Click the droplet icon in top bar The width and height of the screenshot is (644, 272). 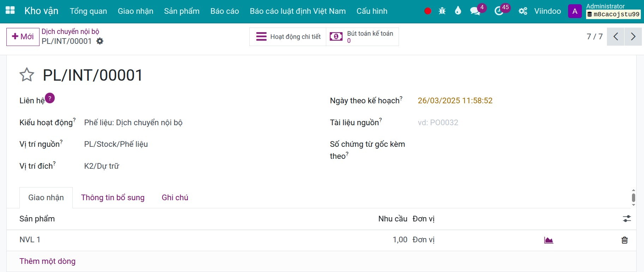click(x=458, y=11)
